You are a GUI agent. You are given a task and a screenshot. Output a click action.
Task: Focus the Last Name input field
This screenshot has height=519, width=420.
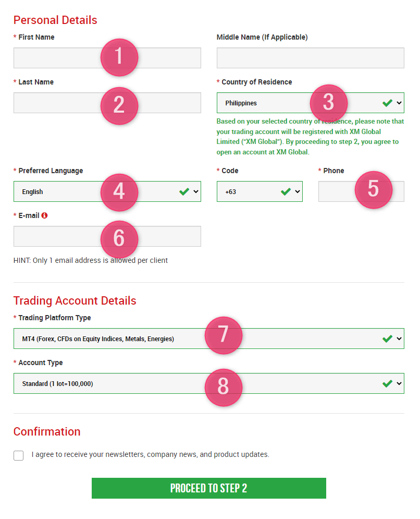pos(107,103)
